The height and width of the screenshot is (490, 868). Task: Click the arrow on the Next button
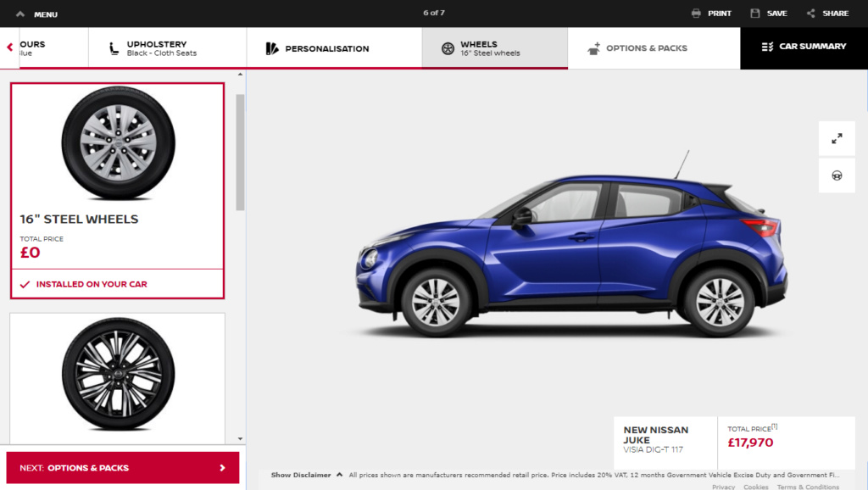[223, 468]
